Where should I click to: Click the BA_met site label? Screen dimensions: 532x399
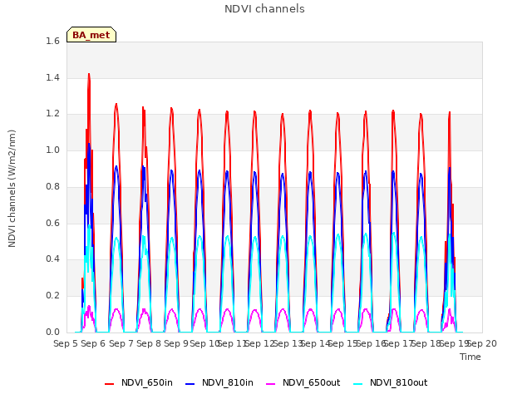point(91,35)
